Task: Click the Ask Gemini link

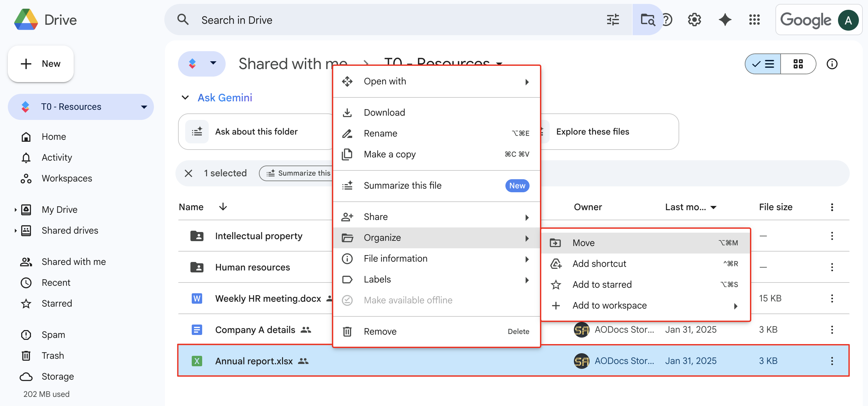Action: click(224, 98)
